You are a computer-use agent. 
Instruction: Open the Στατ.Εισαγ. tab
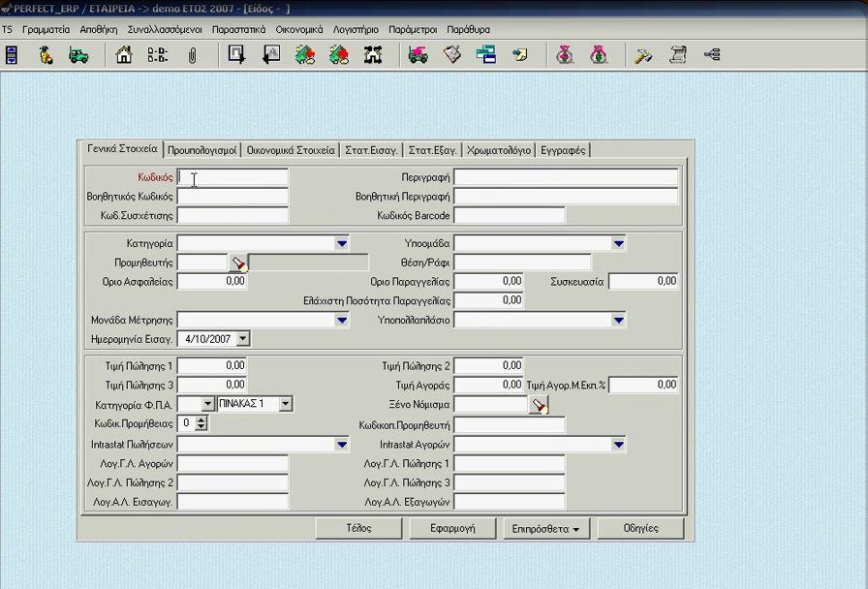click(x=371, y=150)
